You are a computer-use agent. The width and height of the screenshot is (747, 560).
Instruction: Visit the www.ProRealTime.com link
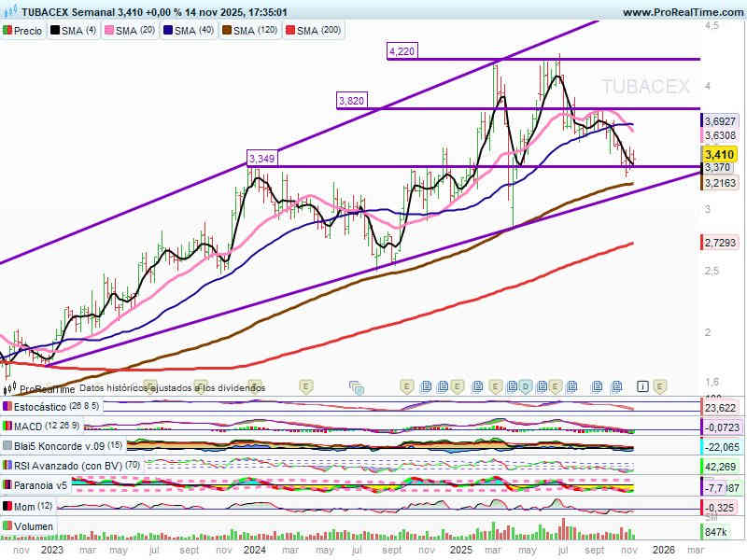(682, 12)
